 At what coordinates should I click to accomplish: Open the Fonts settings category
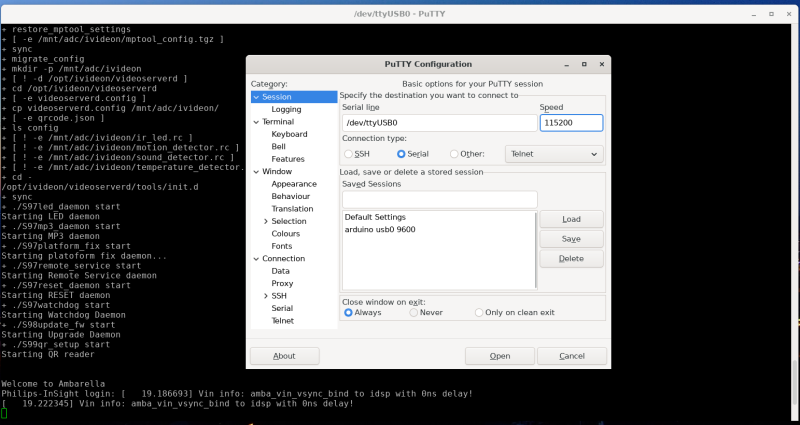[282, 246]
